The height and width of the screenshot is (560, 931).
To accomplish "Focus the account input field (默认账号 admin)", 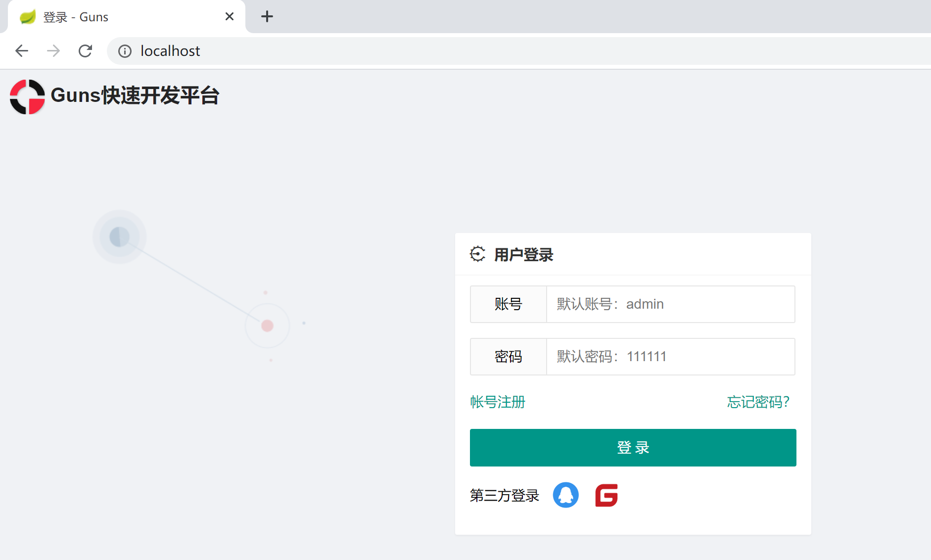I will click(x=671, y=304).
